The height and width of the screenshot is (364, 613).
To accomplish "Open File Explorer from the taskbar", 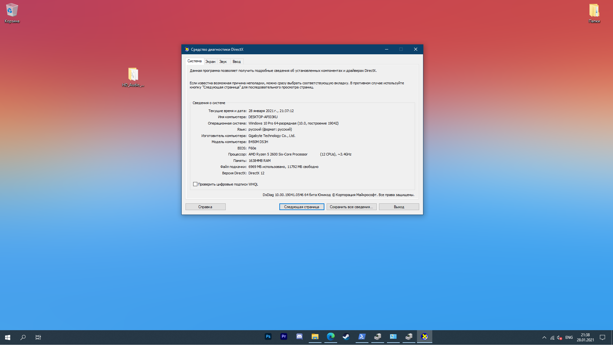I will click(315, 337).
